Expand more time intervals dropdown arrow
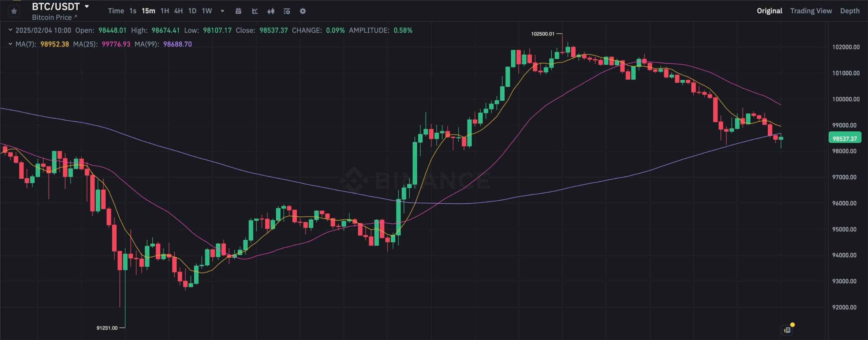This screenshot has width=868, height=340. 222,11
